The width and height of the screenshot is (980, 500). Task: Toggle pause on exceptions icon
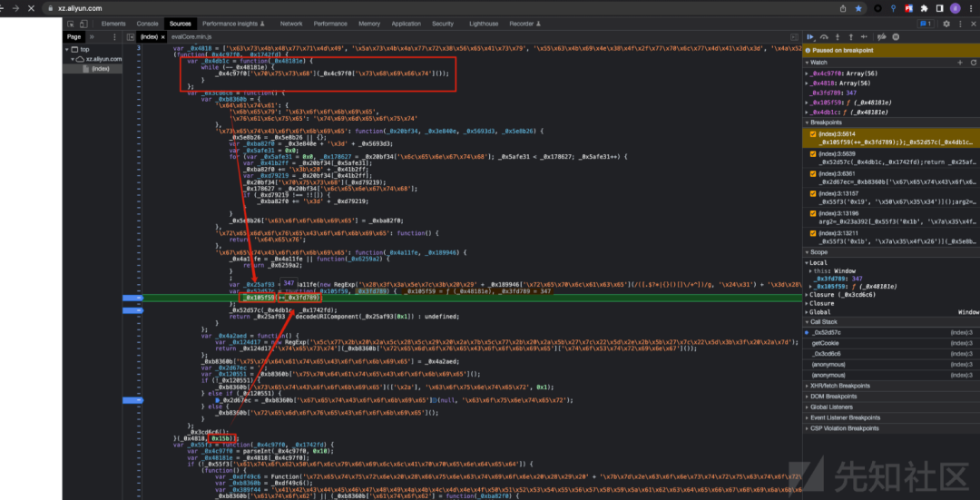click(896, 37)
